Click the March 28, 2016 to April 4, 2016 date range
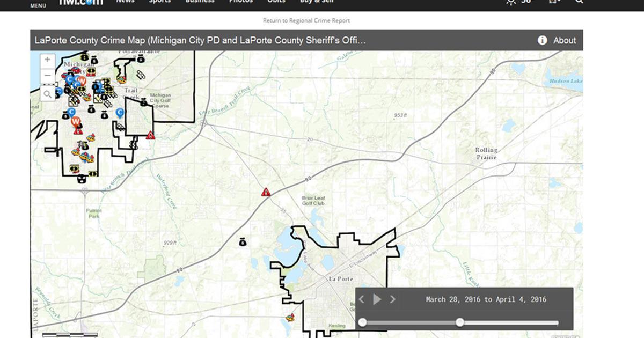Screen dimensions: 644x338 click(486, 299)
